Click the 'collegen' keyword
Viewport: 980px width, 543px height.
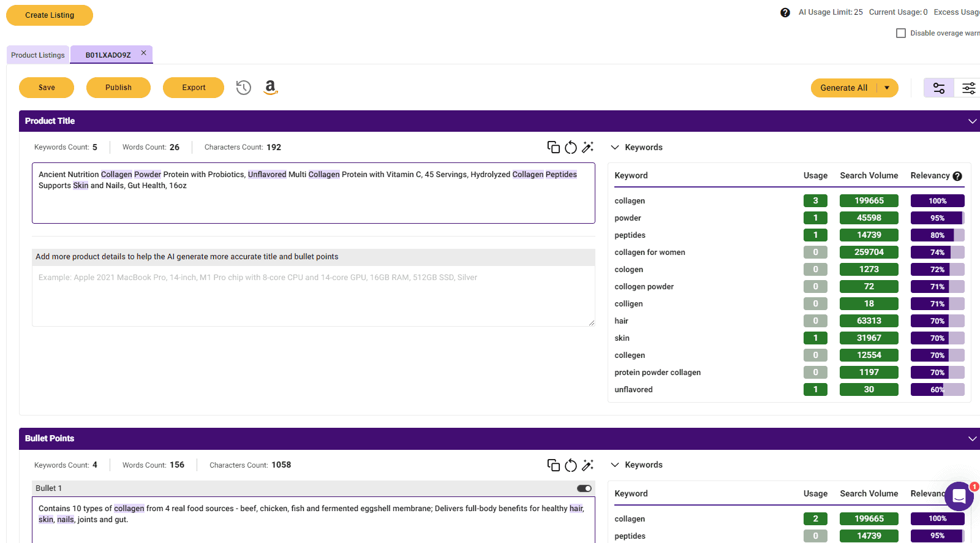pos(630,355)
